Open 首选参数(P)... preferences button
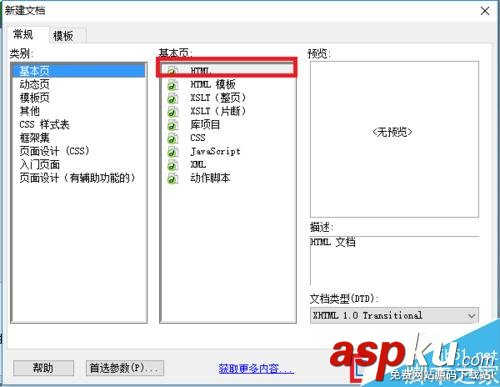500x387 pixels. (125, 368)
